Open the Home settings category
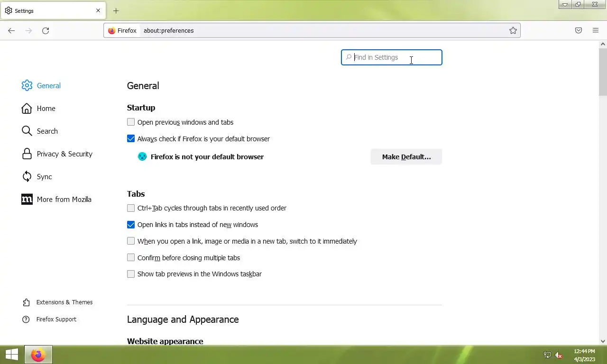The width and height of the screenshot is (607, 364). pos(46,108)
